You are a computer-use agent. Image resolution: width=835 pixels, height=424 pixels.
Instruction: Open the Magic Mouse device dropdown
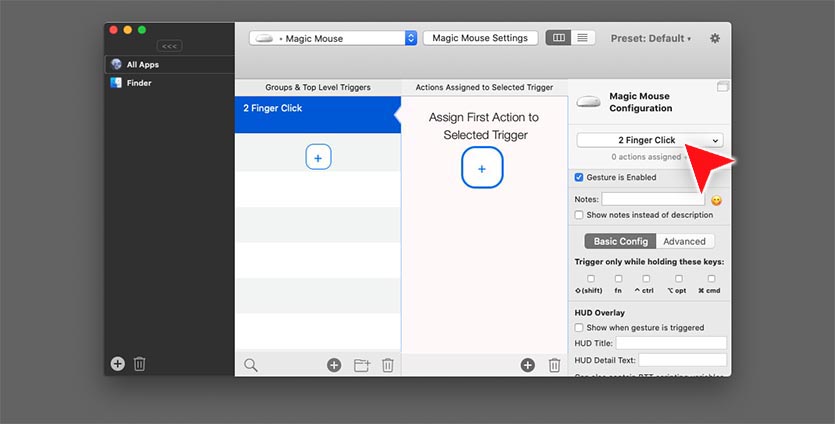pyautogui.click(x=333, y=38)
